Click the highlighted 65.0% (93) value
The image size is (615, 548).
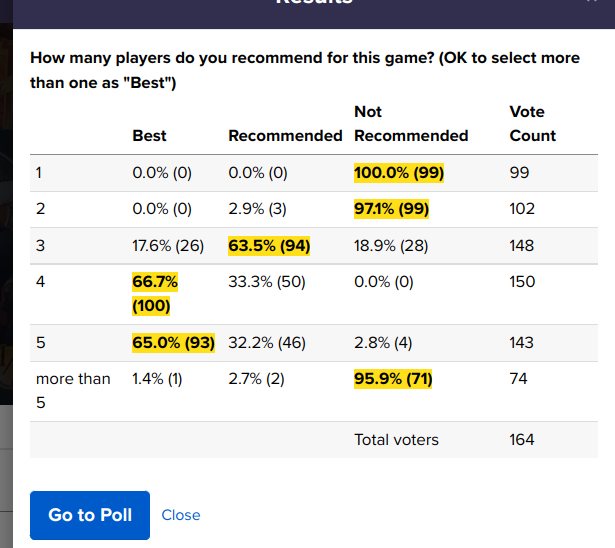pyautogui.click(x=174, y=342)
